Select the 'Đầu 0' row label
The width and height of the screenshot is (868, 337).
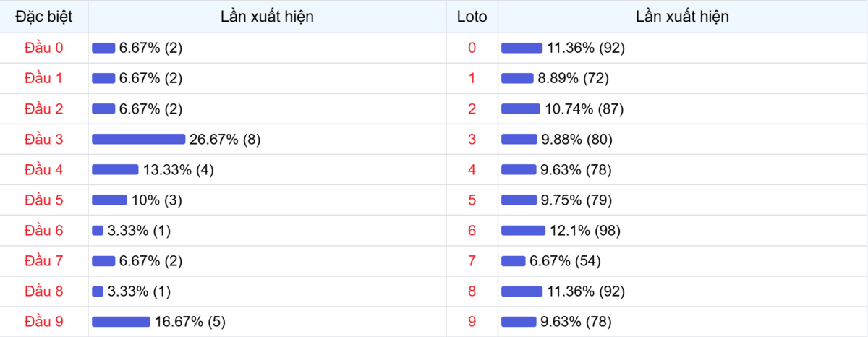(43, 48)
